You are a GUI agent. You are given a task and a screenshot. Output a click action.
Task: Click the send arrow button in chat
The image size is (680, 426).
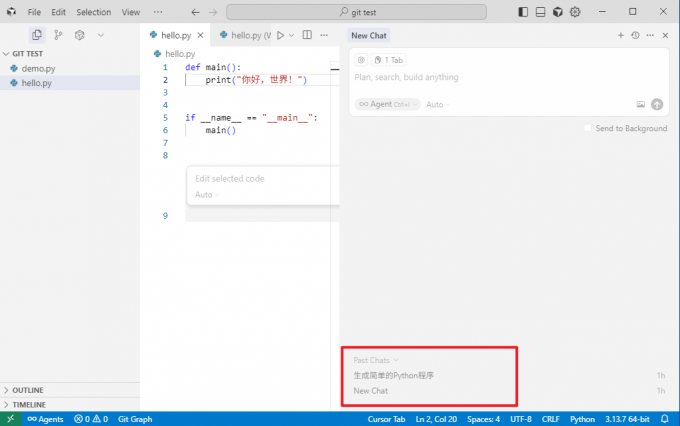click(657, 104)
